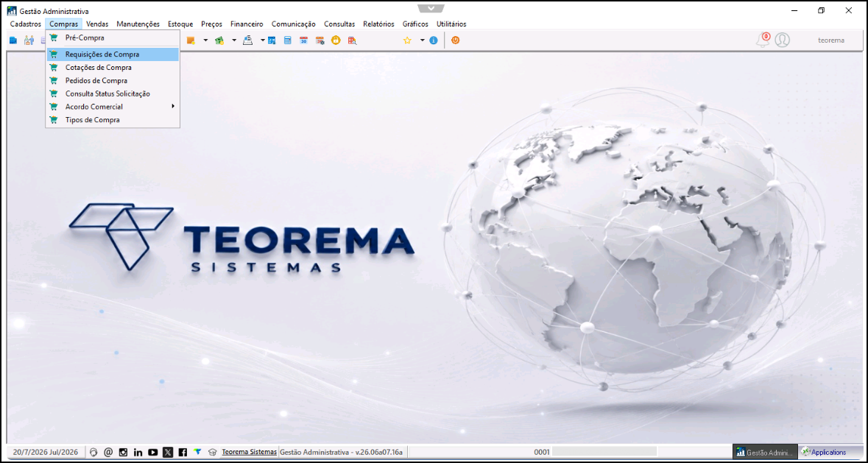Viewport: 868px width, 463px height.
Task: Switch to Applications taskbar button
Action: (830, 452)
